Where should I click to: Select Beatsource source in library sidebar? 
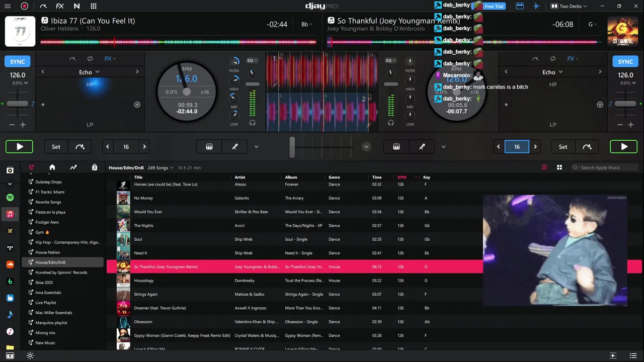(10, 298)
